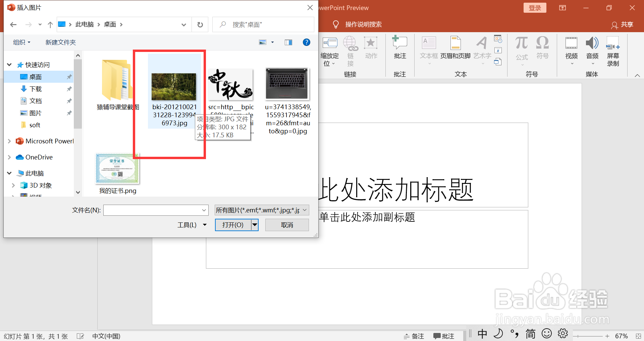The width and height of the screenshot is (644, 341).
Task: Click the IME 中 language indicator
Action: point(482,334)
